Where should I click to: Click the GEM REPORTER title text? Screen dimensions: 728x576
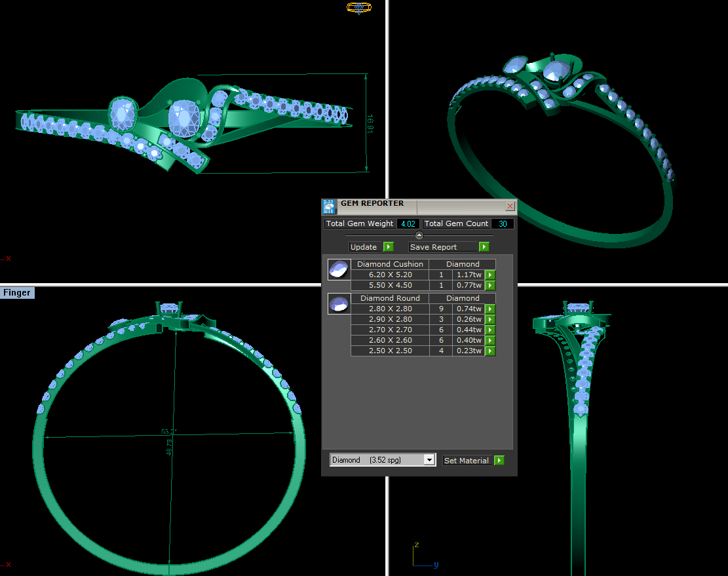click(x=372, y=203)
